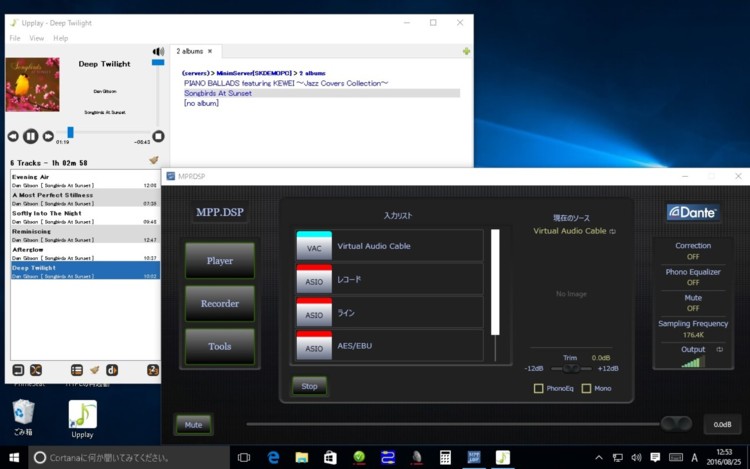Click the Songbirds album cover thumbnail
The width and height of the screenshot is (750, 469).
[33, 85]
